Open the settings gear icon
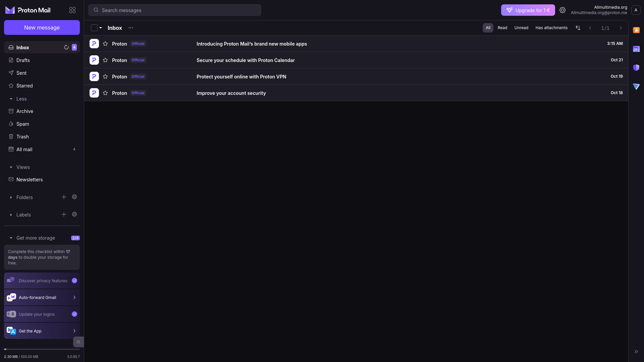644x362 pixels. [x=562, y=10]
